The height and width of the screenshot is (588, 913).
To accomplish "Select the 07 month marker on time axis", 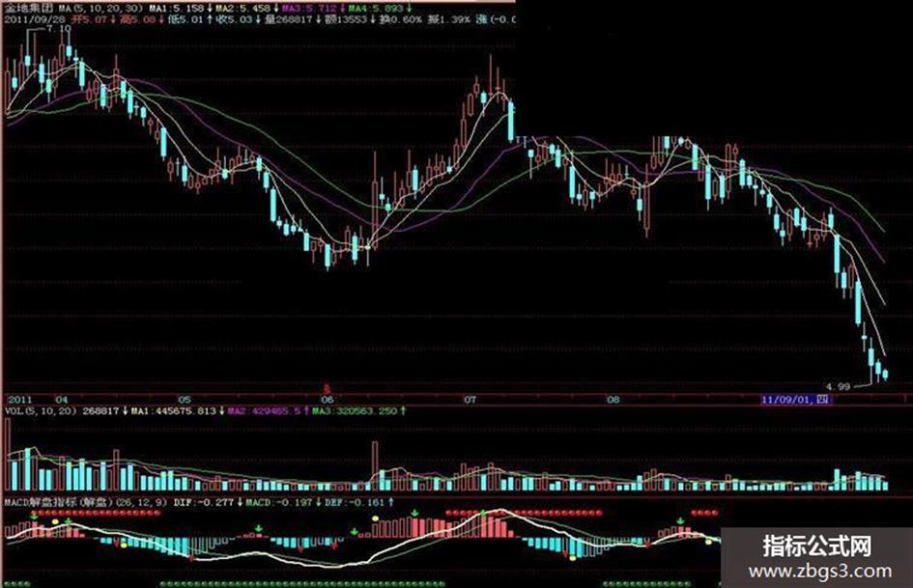I will click(x=470, y=400).
